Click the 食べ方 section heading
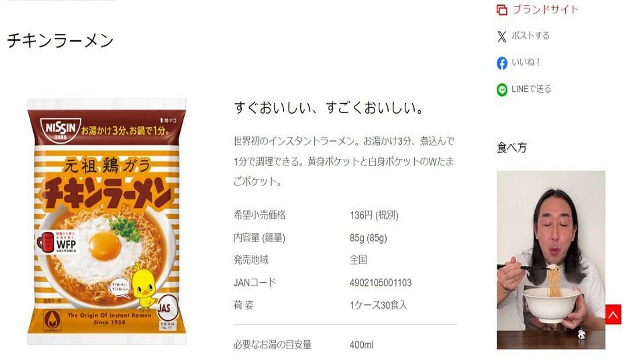 click(x=512, y=148)
